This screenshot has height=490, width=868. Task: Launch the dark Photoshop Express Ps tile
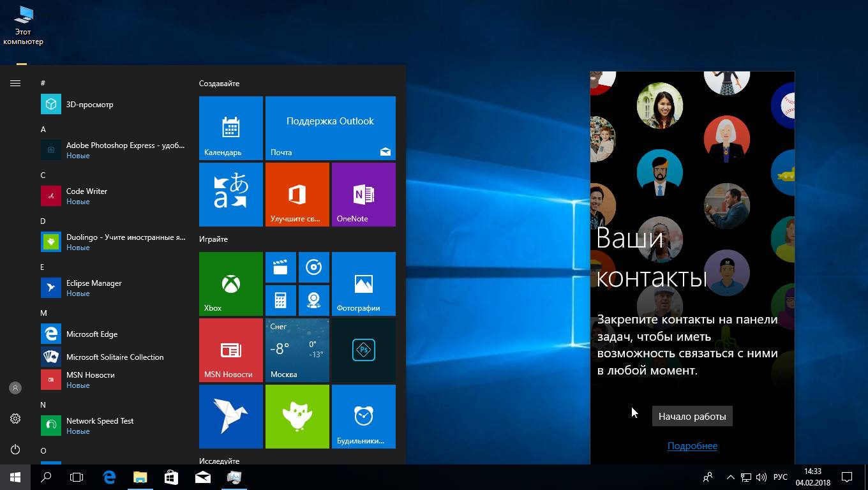coord(364,350)
